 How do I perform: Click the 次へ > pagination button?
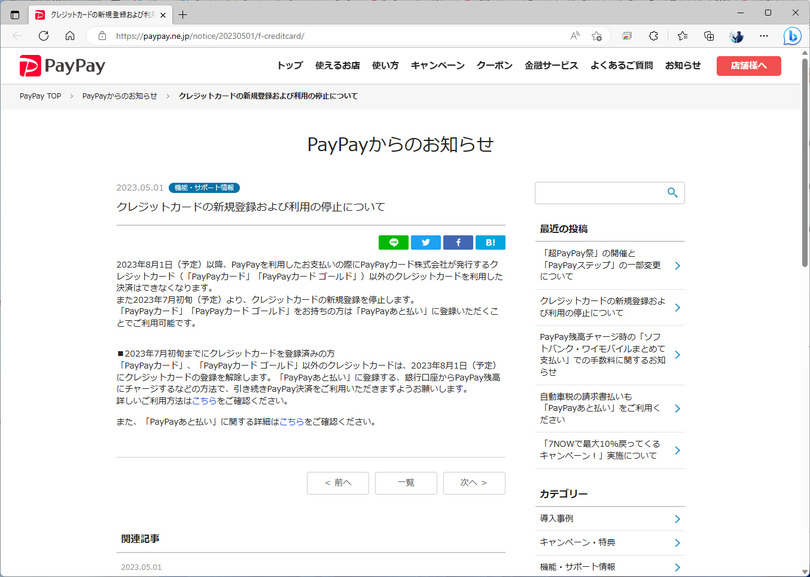474,483
